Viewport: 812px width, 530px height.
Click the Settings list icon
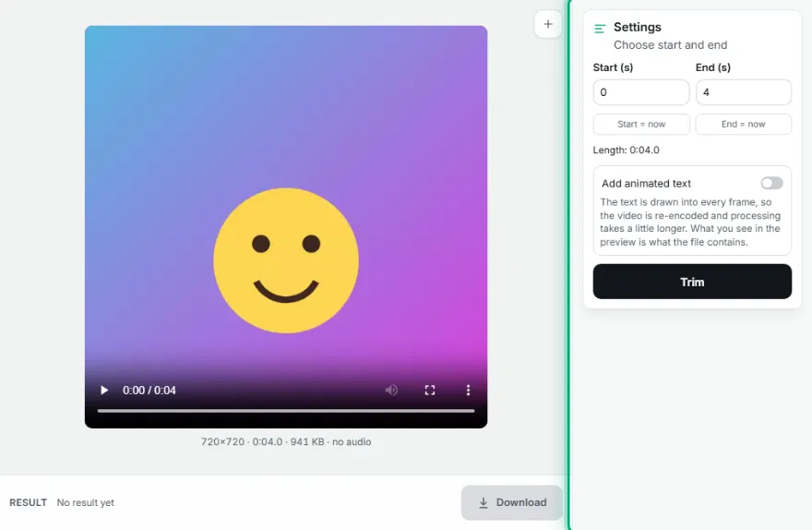600,29
